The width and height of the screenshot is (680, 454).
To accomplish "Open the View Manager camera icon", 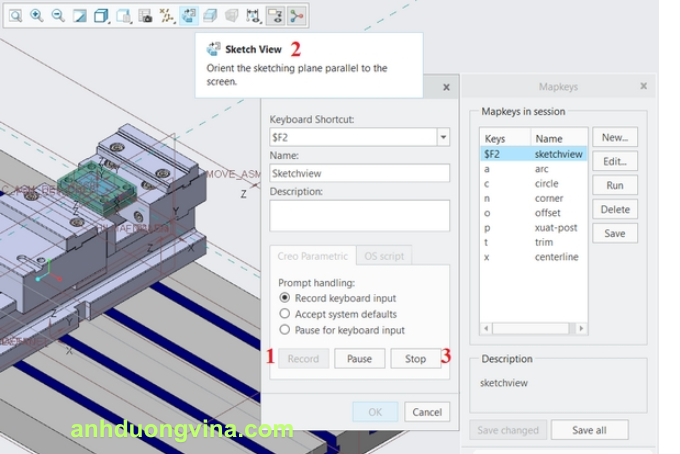I will 145,15.
